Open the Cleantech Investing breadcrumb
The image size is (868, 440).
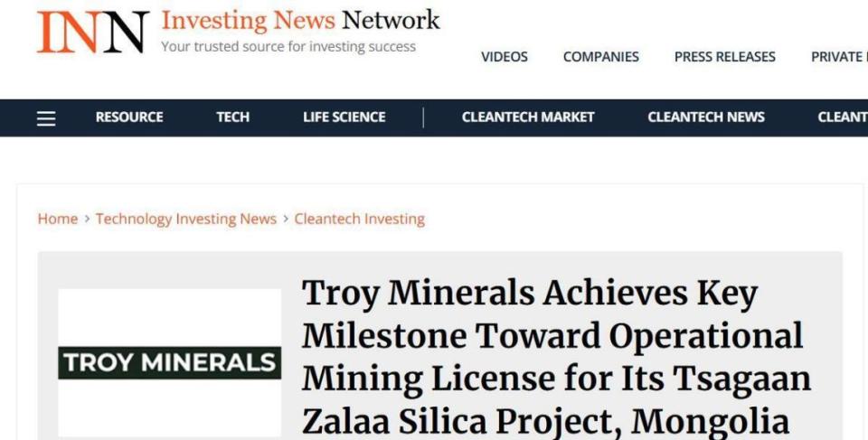[x=359, y=219]
